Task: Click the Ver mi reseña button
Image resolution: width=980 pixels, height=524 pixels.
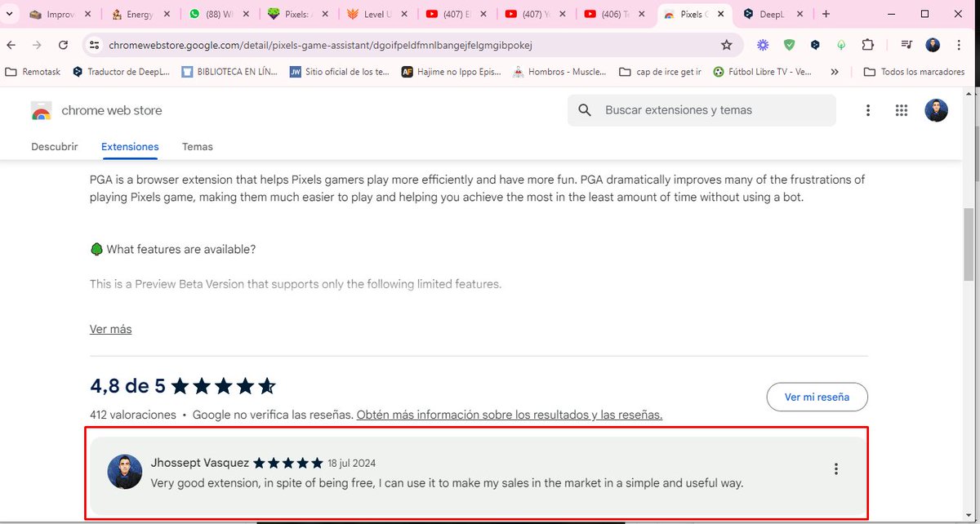Action: point(817,397)
